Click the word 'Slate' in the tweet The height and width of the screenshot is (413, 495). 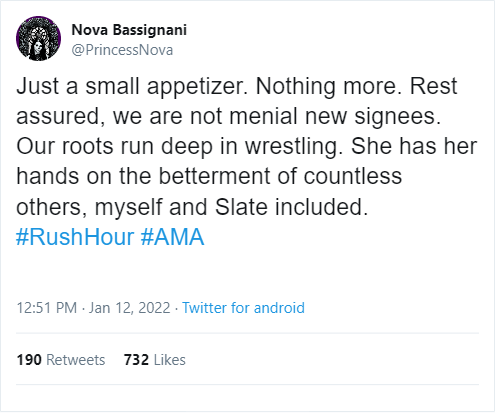pyautogui.click(x=241, y=207)
